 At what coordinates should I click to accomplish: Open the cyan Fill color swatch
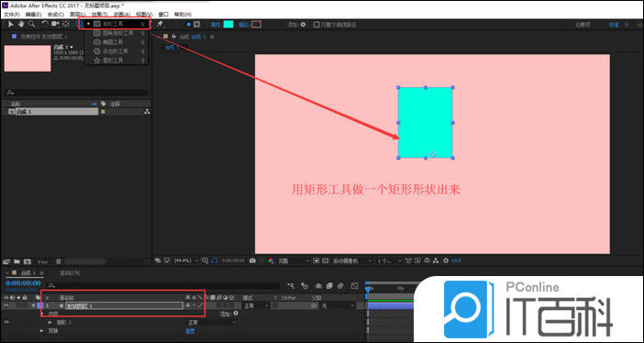[x=228, y=24]
